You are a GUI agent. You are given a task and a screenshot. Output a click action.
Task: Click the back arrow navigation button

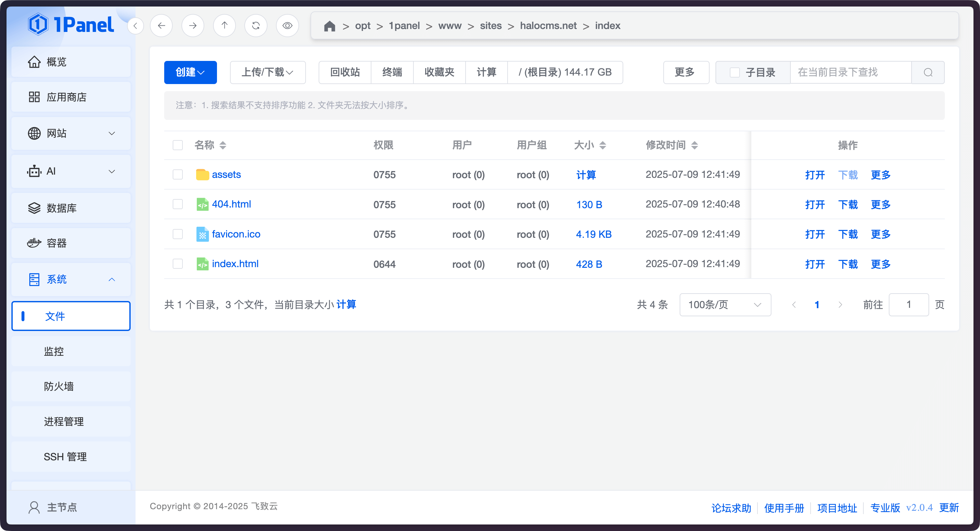161,25
